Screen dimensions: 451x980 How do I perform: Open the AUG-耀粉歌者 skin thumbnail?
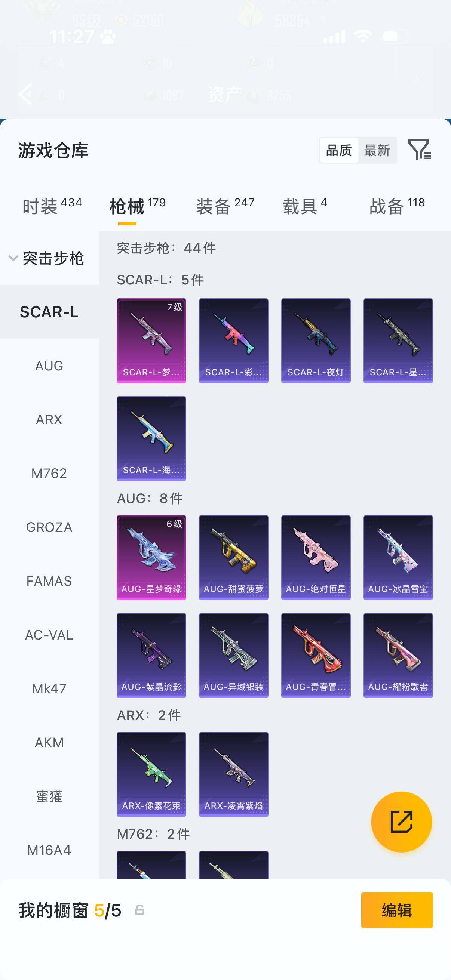(x=398, y=655)
